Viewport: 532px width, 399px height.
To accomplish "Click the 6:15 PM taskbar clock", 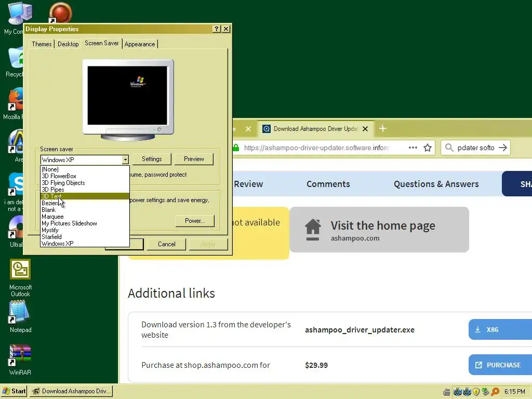I will pos(515,392).
